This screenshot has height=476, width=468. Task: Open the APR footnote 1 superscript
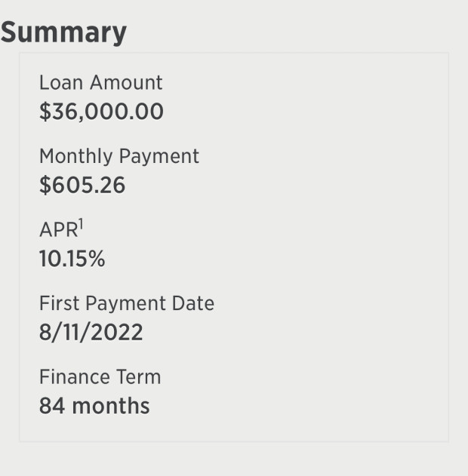81,224
